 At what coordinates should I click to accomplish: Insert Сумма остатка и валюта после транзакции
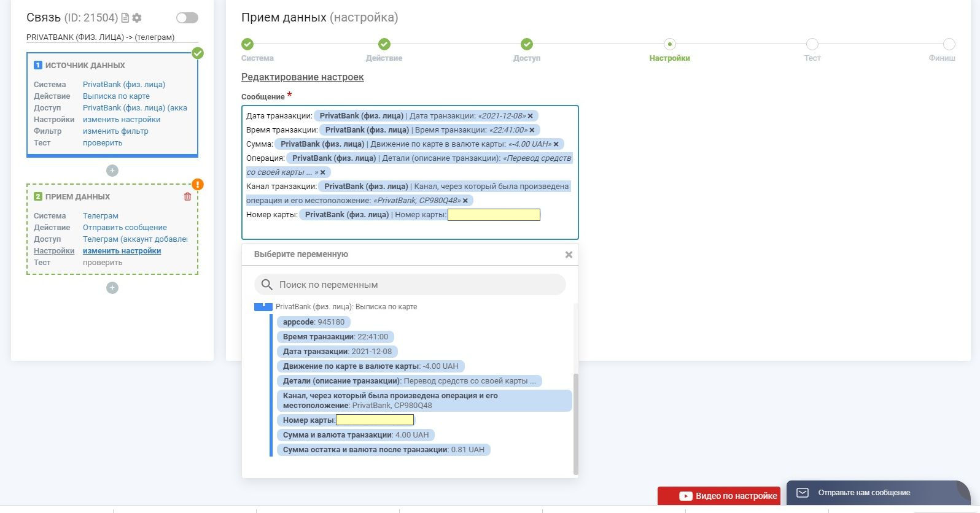[383, 450]
